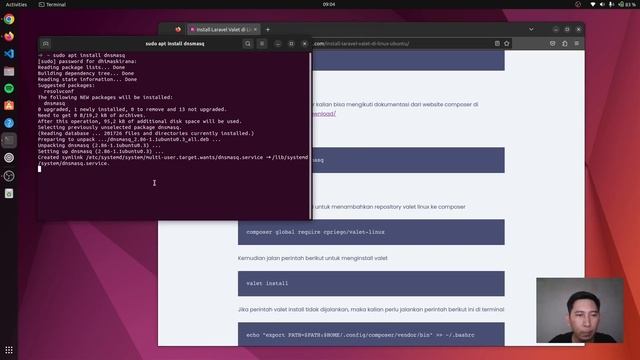The width and height of the screenshot is (640, 360).
Task: Close the Install Laravel Valet tab
Action: (x=256, y=29)
